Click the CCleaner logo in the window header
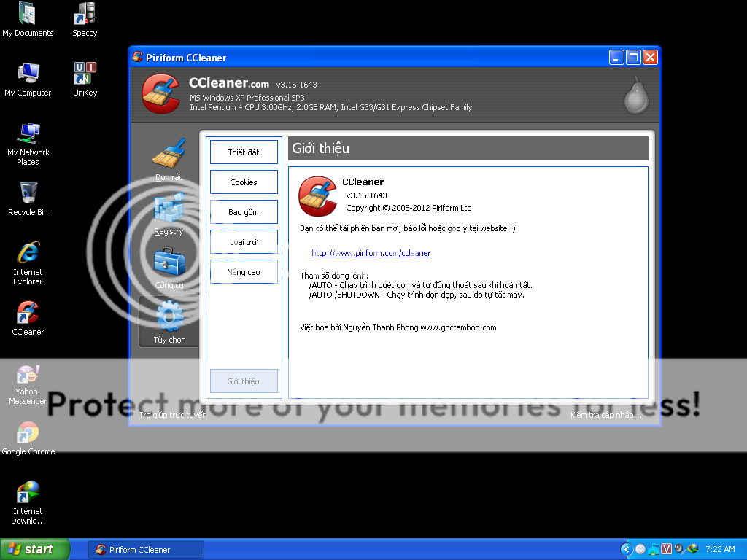The image size is (747, 560). coord(161,93)
